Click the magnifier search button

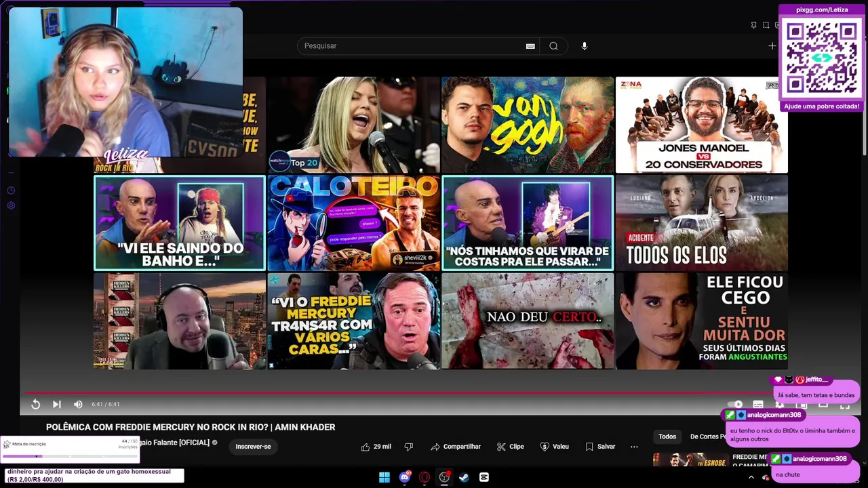pyautogui.click(x=553, y=46)
